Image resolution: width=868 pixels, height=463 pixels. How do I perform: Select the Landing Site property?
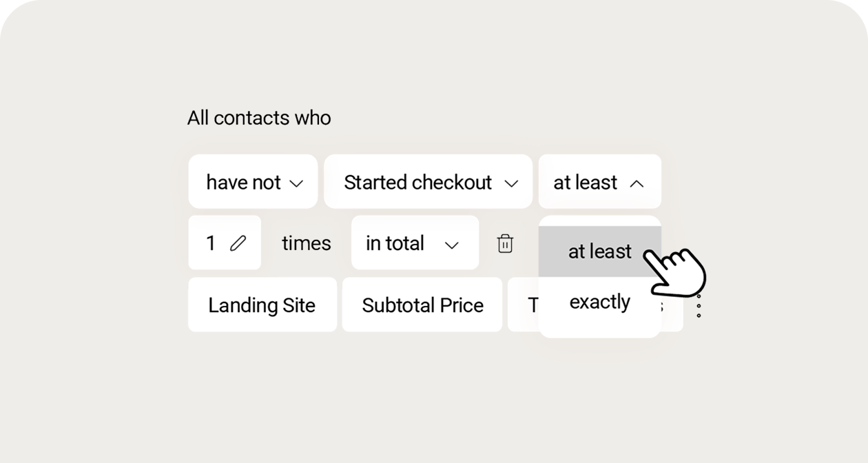pyautogui.click(x=262, y=305)
